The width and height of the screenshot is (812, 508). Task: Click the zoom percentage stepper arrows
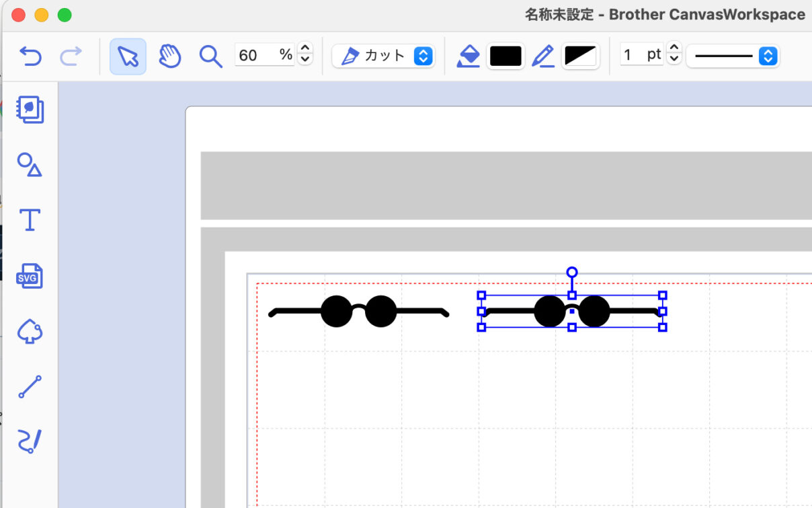coord(304,54)
